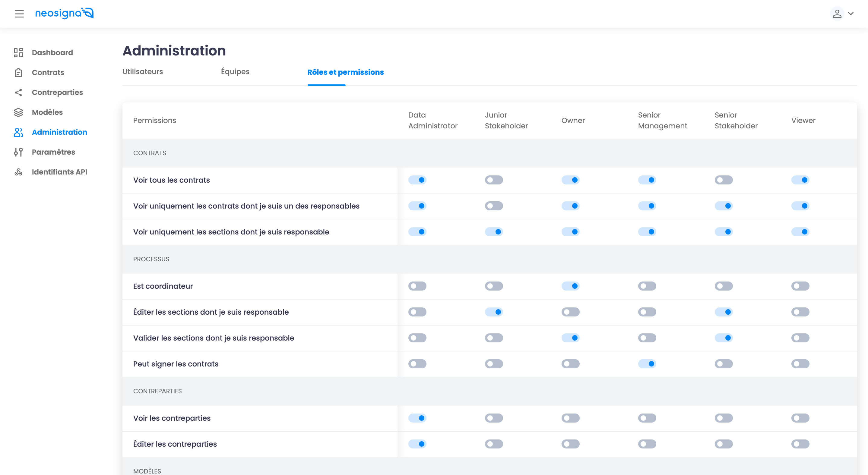
Task: Disable Éditer les contreparties for Data Administrator
Action: click(417, 444)
